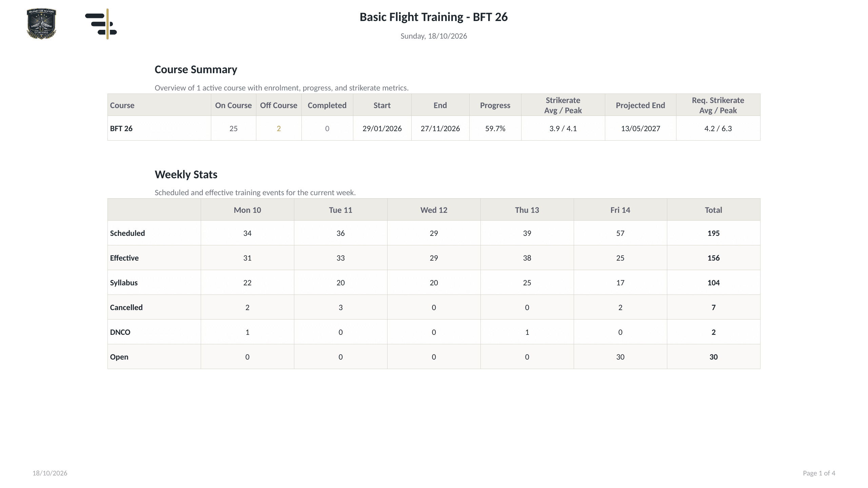Click the 'Tue 11' column header
868x488 pixels.
(x=341, y=210)
